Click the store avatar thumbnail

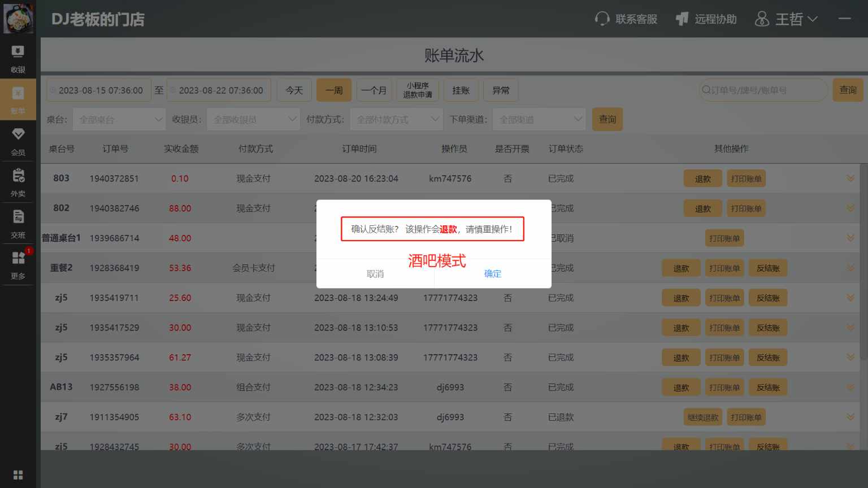tap(18, 18)
